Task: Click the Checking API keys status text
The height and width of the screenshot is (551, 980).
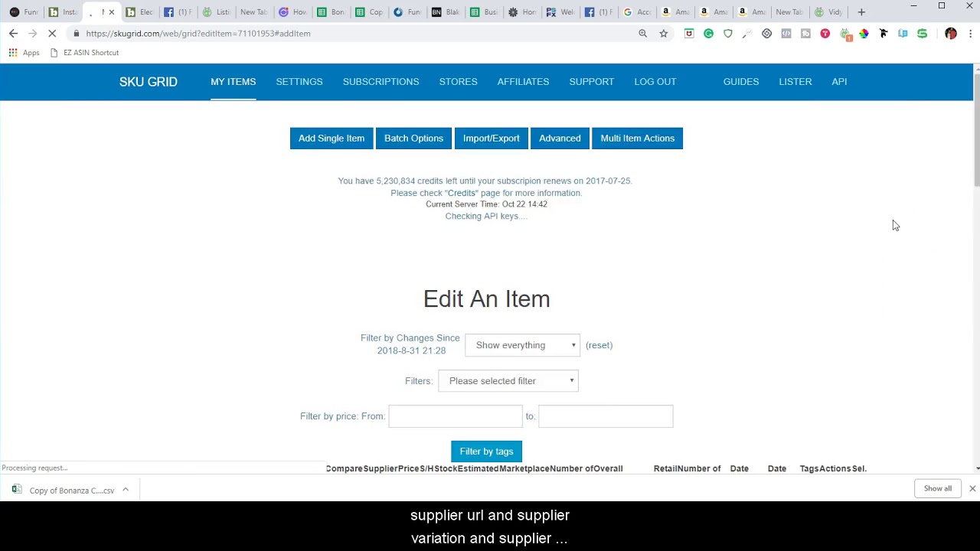Action: [x=486, y=217]
